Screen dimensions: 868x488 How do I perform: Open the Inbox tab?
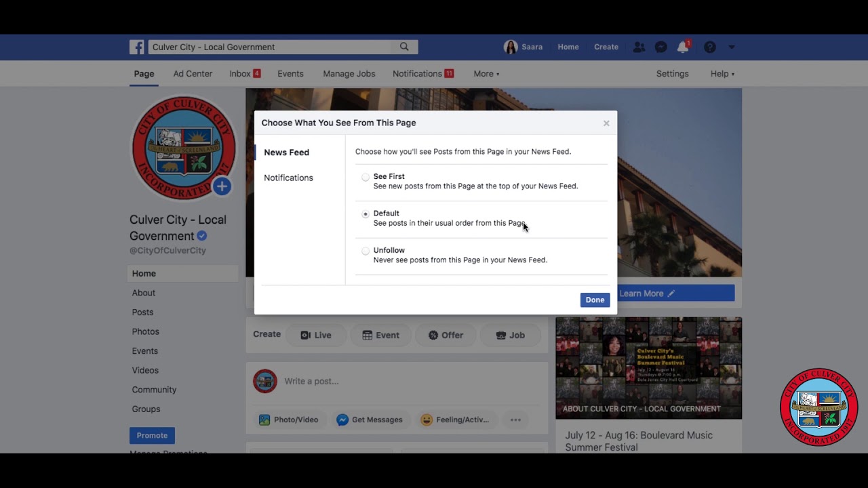click(245, 74)
